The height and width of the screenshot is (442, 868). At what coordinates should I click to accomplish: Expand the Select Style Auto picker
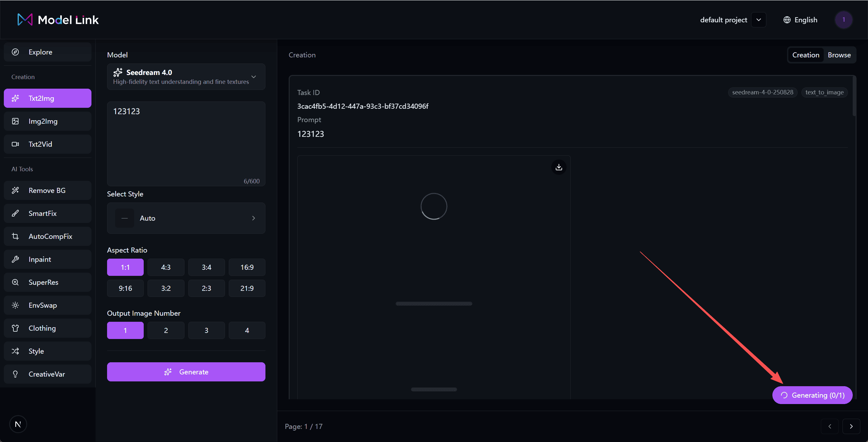[186, 218]
